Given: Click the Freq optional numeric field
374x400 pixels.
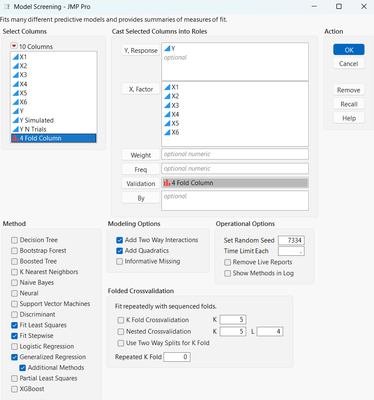Looking at the screenshot, I should point(235,169).
